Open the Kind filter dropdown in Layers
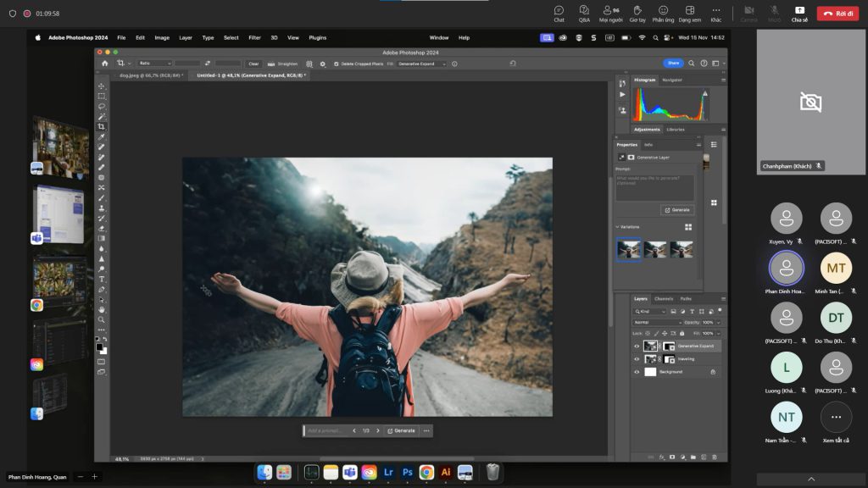868x488 pixels. point(650,312)
